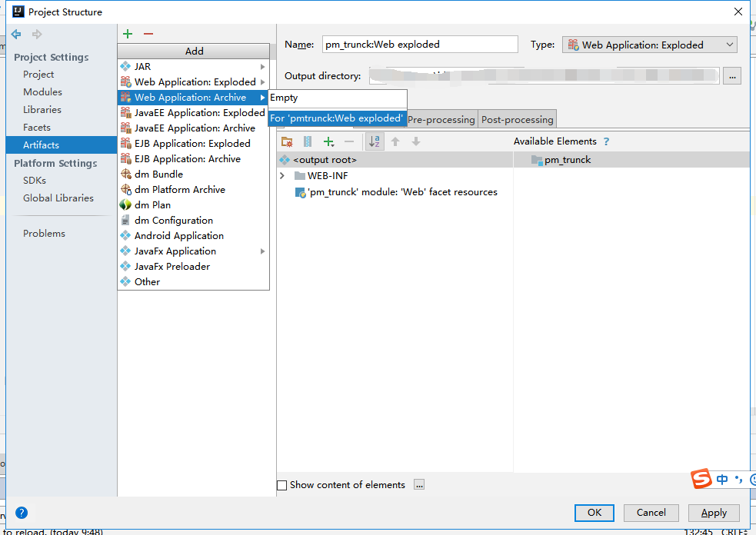
Task: Expand the WEB-INF tree node
Action: 282,176
